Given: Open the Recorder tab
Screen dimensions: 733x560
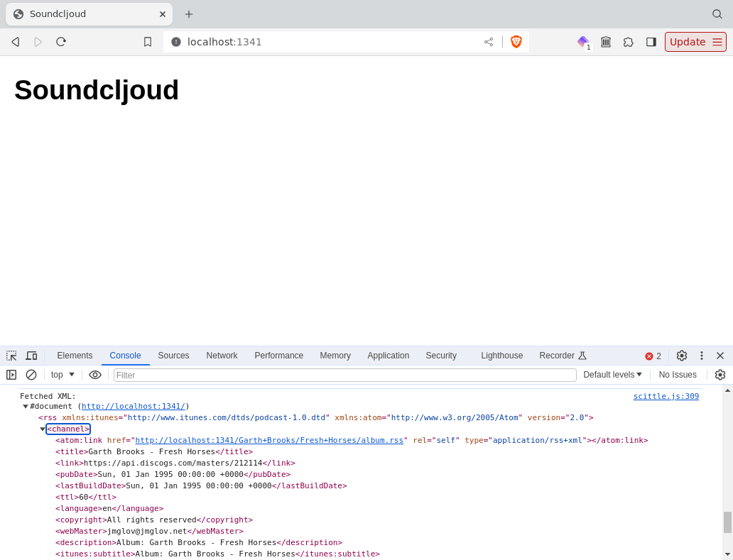Looking at the screenshot, I should [x=563, y=356].
